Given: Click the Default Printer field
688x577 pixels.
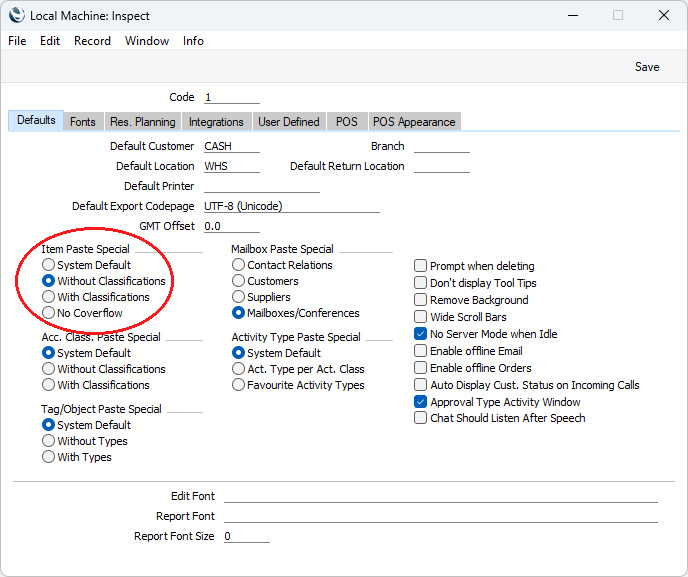Looking at the screenshot, I should [262, 186].
